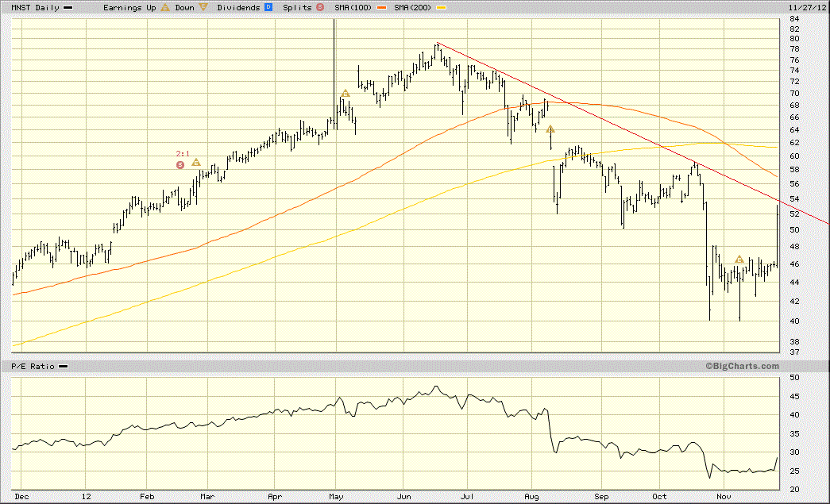Click the Dec label on time axis

[21, 497]
